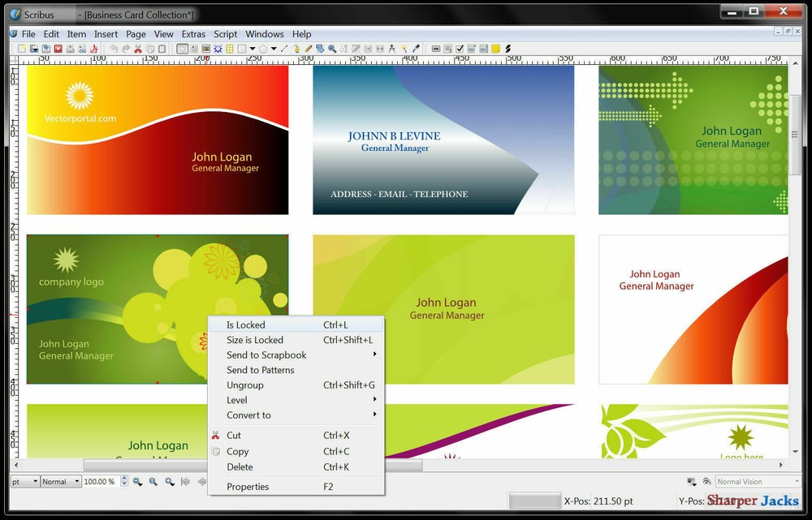Image resolution: width=812 pixels, height=520 pixels.
Task: Save the document using the toolbar icon
Action: (x=45, y=49)
